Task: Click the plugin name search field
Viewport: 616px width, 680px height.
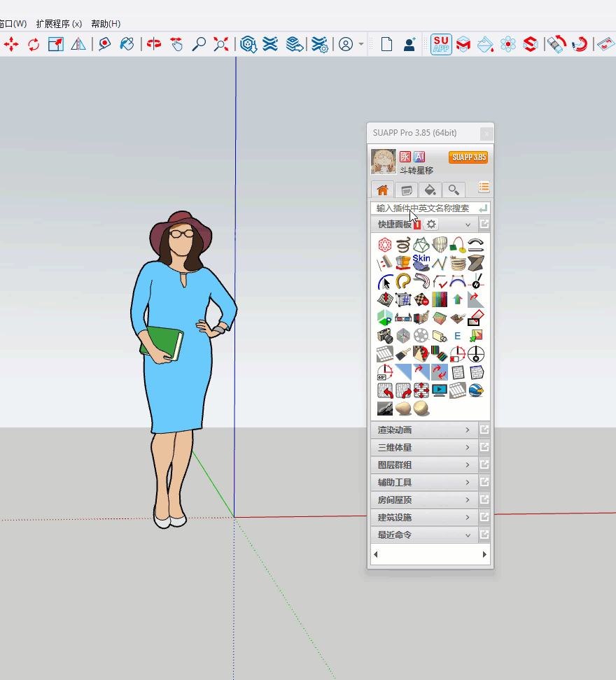Action: tap(424, 208)
